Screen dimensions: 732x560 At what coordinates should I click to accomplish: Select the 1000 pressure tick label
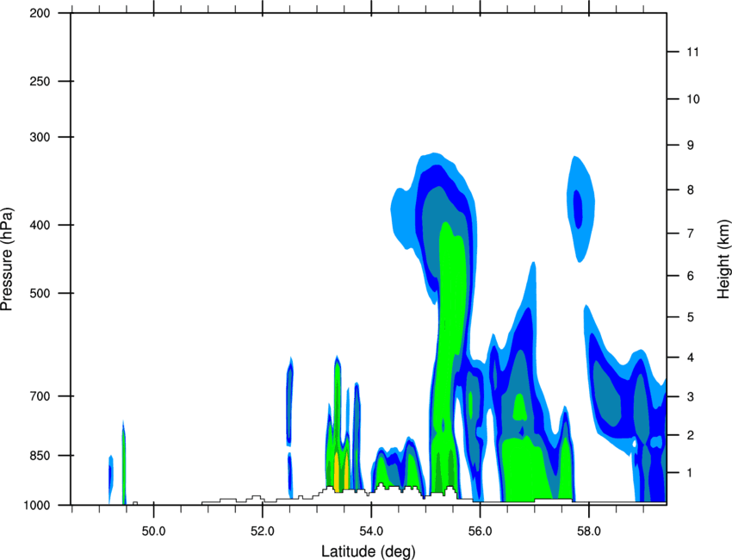(37, 505)
